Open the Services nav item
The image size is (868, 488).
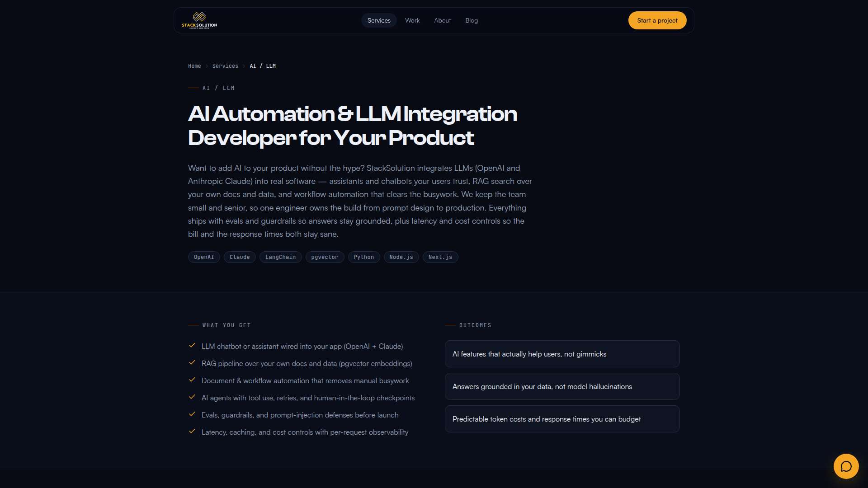(x=379, y=20)
